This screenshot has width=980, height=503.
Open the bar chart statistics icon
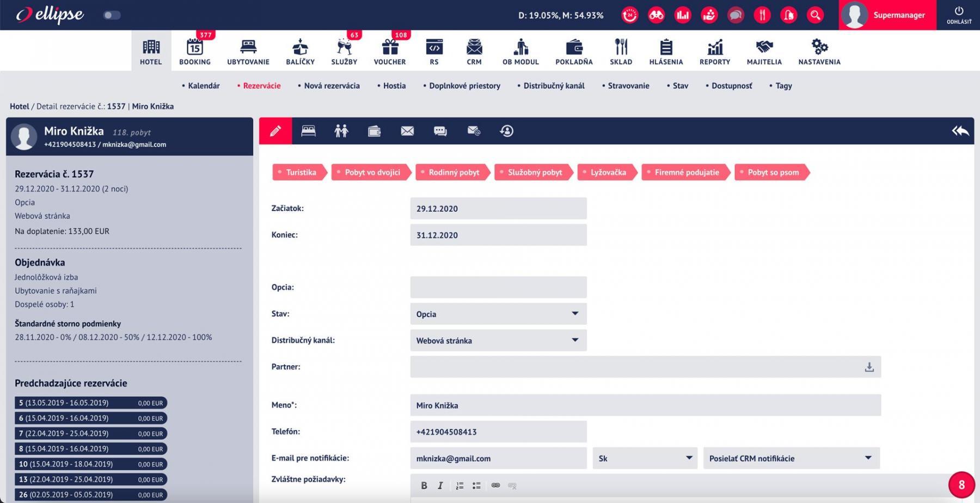tap(683, 15)
